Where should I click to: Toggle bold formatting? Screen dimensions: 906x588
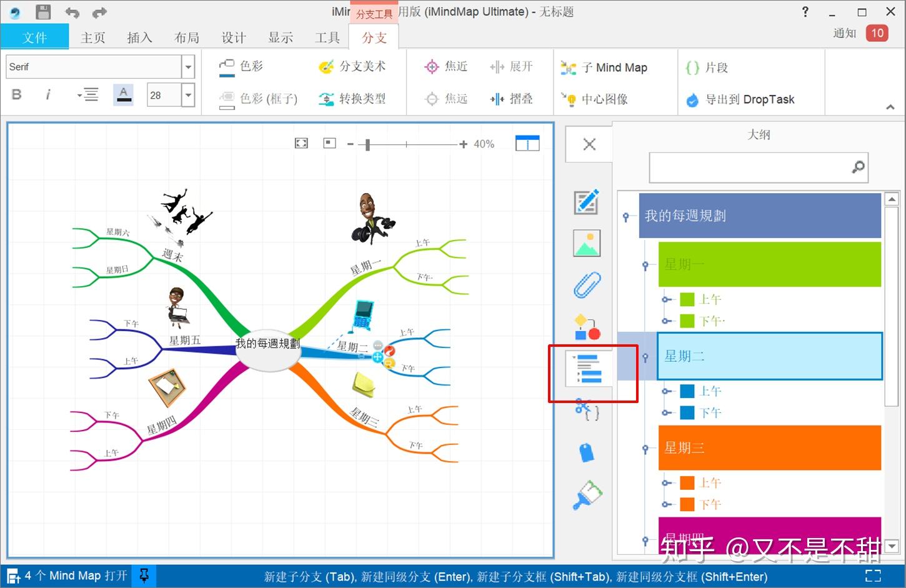pyautogui.click(x=17, y=94)
